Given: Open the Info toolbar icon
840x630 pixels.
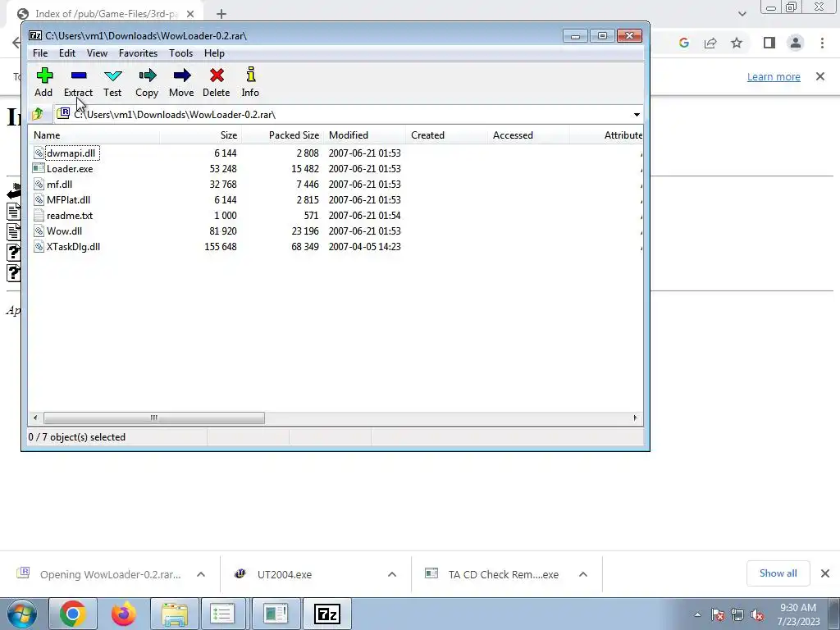Looking at the screenshot, I should coord(250,75).
